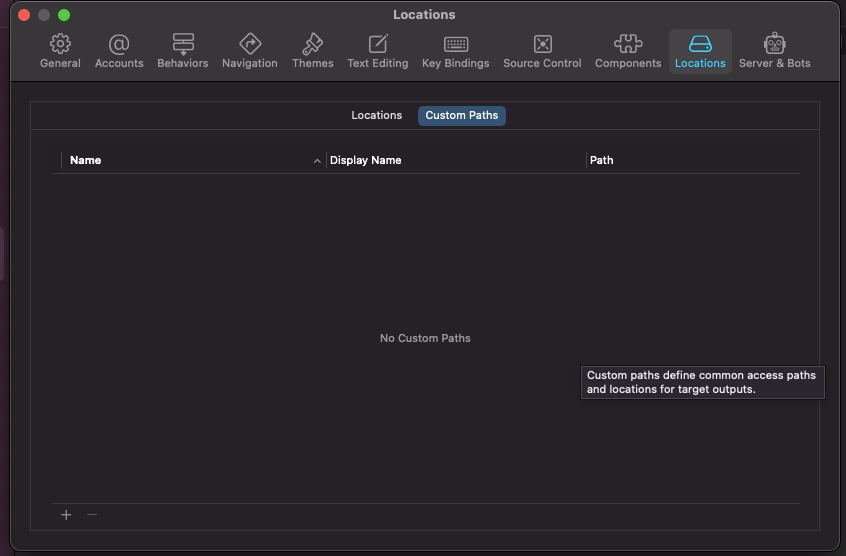Close the Locations preferences window
The width and height of the screenshot is (846, 556).
(24, 15)
